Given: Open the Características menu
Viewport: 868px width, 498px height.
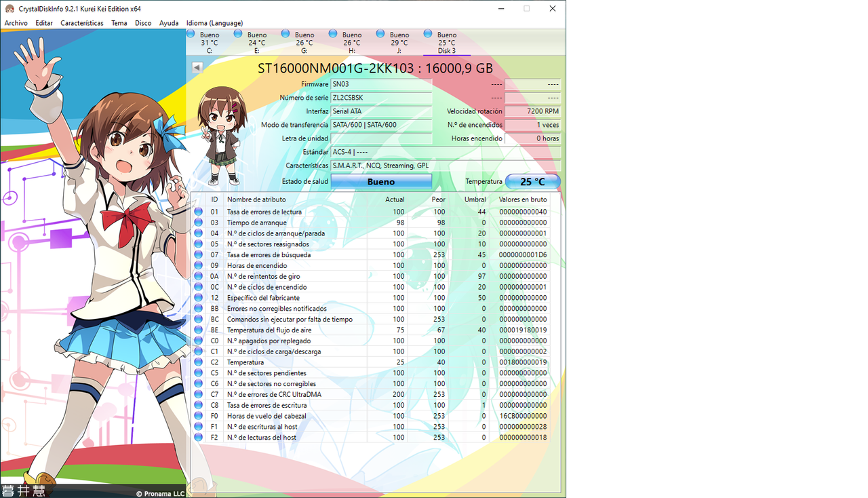Looking at the screenshot, I should [82, 23].
